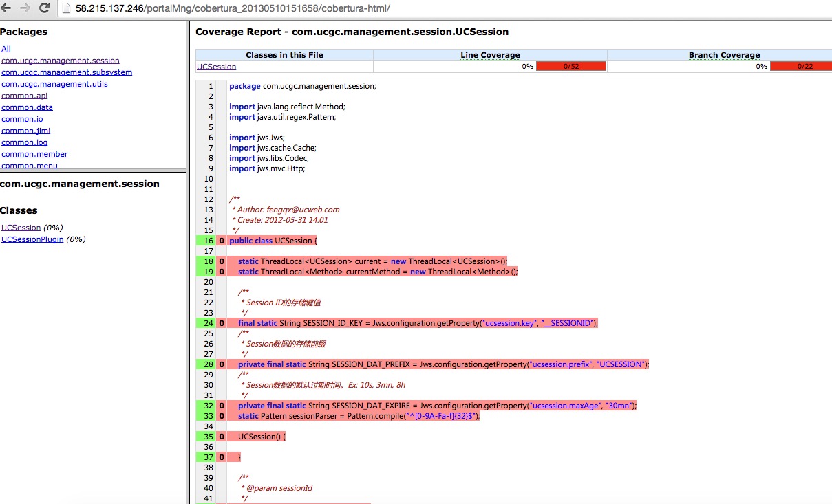Click the Branch Coverage column header
The image size is (832, 504).
tap(724, 55)
